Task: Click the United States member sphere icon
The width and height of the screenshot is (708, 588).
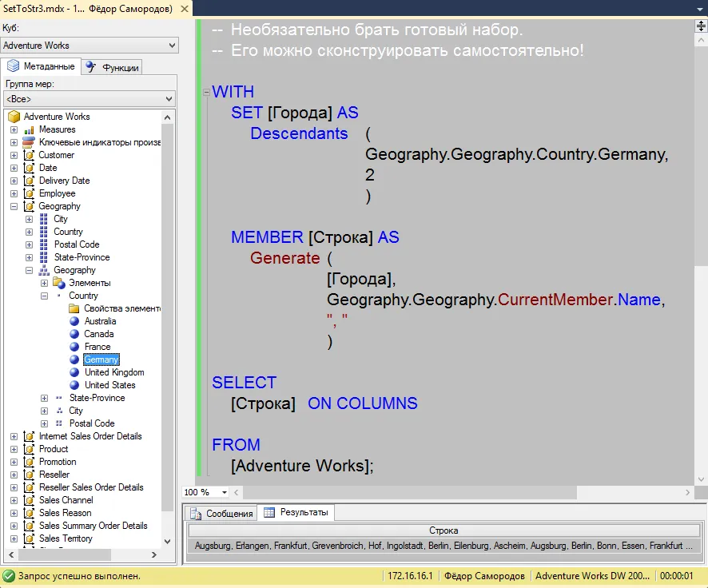Action: pyautogui.click(x=74, y=385)
